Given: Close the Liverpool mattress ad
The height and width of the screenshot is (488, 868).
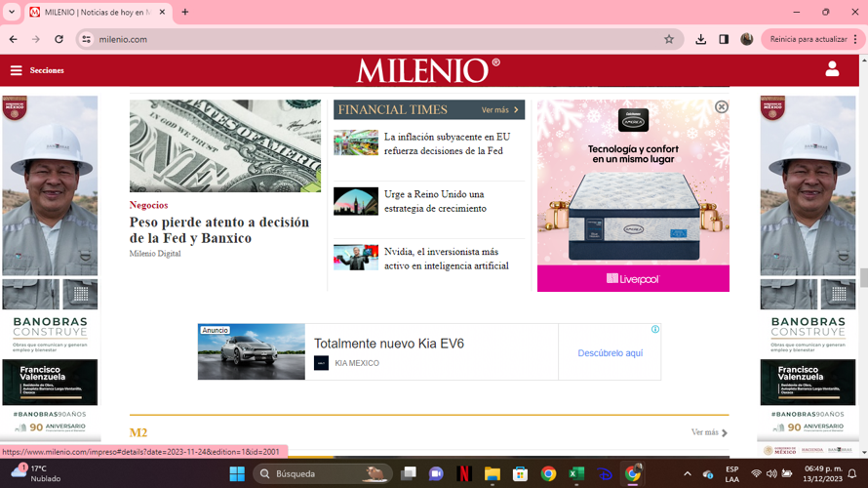Looking at the screenshot, I should (x=722, y=107).
